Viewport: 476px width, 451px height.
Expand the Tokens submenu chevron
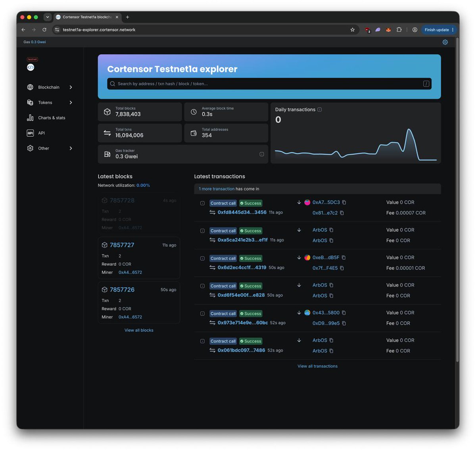(71, 103)
